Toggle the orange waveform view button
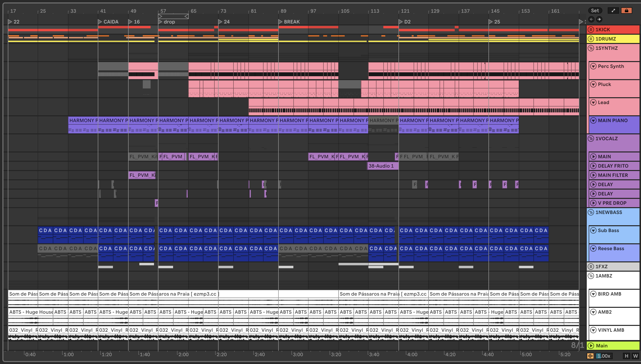 (x=590, y=356)
